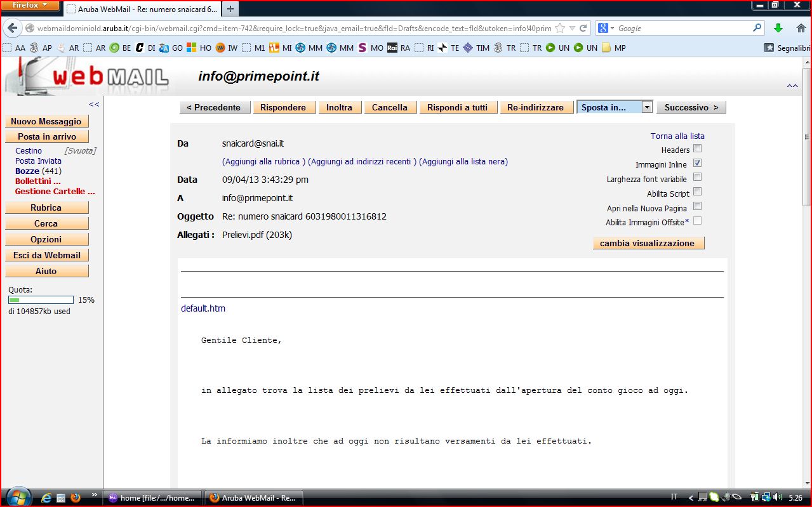Open the Downloads green arrow button
Image resolution: width=812 pixels, height=507 pixels.
778,29
